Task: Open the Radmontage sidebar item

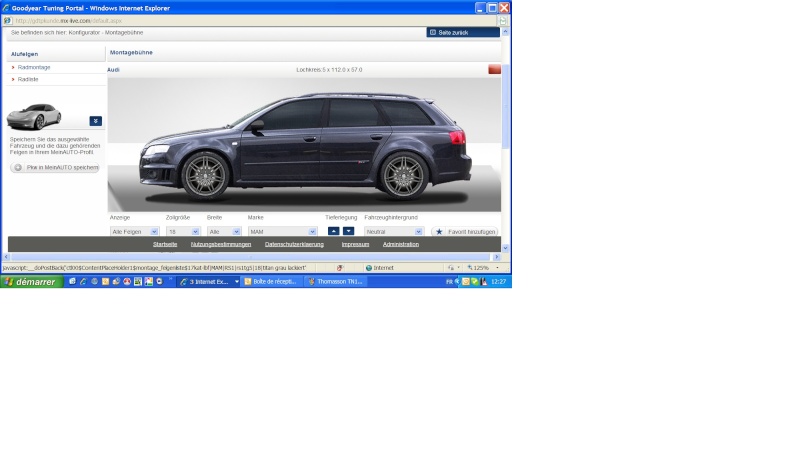Action: [x=34, y=67]
